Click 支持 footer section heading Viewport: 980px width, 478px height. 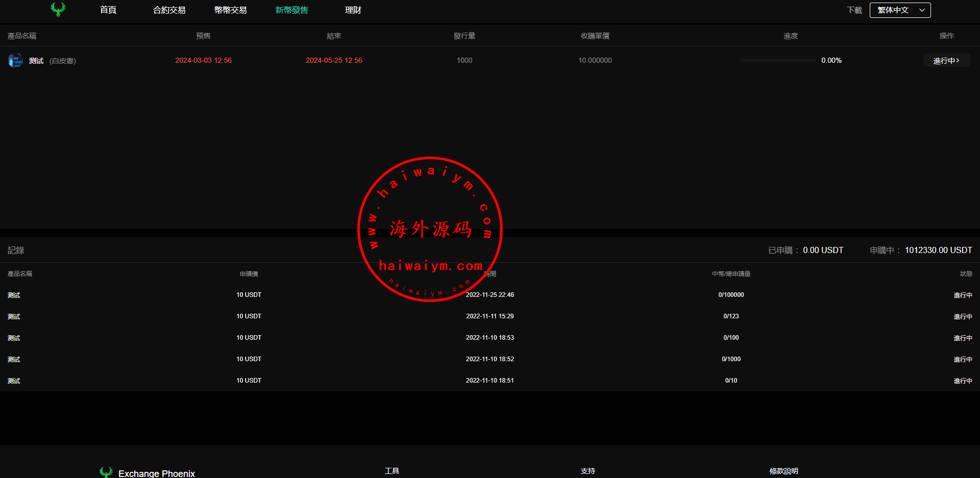(588, 471)
